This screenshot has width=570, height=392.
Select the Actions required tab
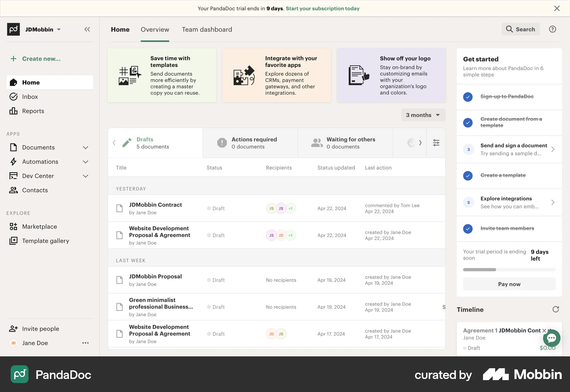point(250,143)
